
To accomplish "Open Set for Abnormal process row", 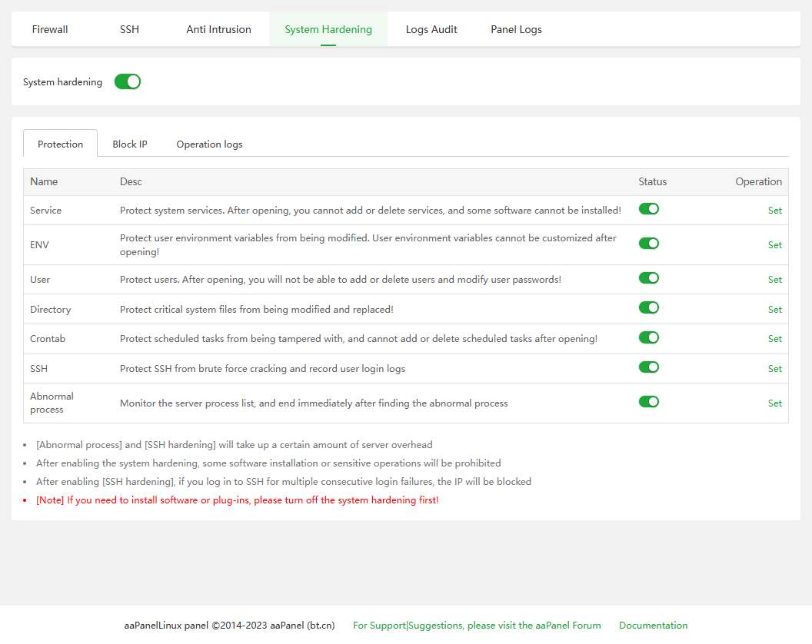I will click(x=774, y=403).
